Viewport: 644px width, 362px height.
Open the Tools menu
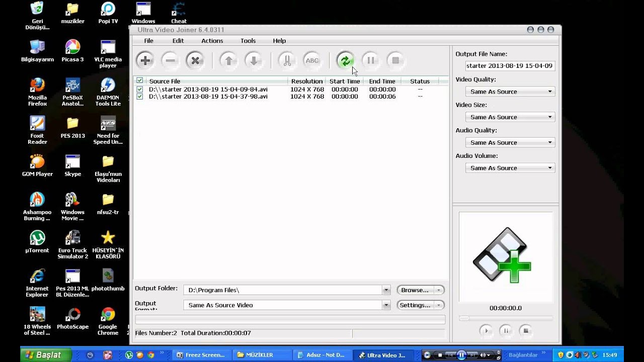pyautogui.click(x=248, y=41)
